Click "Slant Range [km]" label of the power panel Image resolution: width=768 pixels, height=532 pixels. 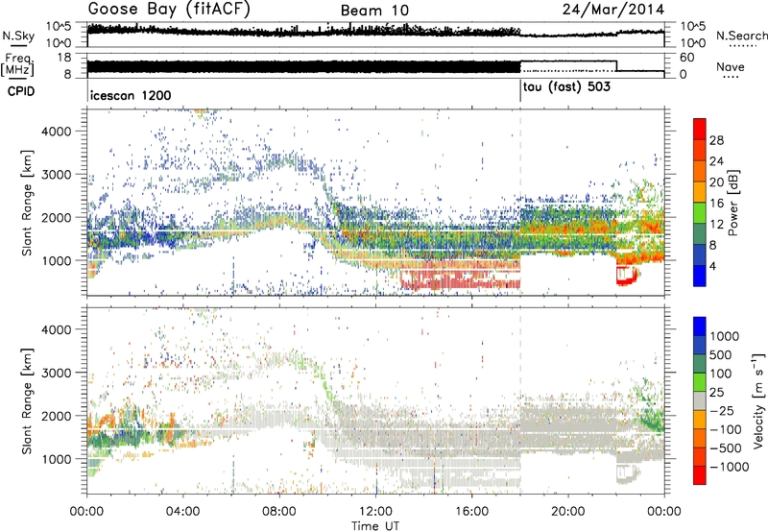coord(27,203)
